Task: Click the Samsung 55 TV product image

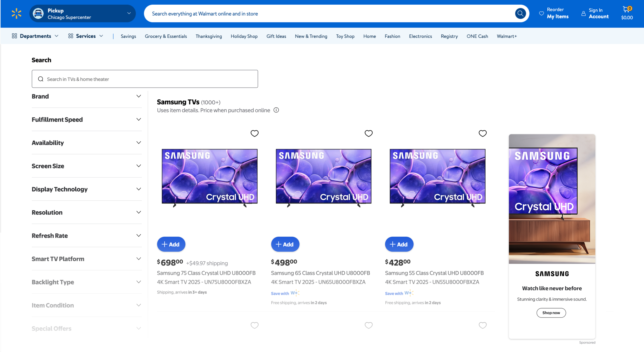Action: 437,178
